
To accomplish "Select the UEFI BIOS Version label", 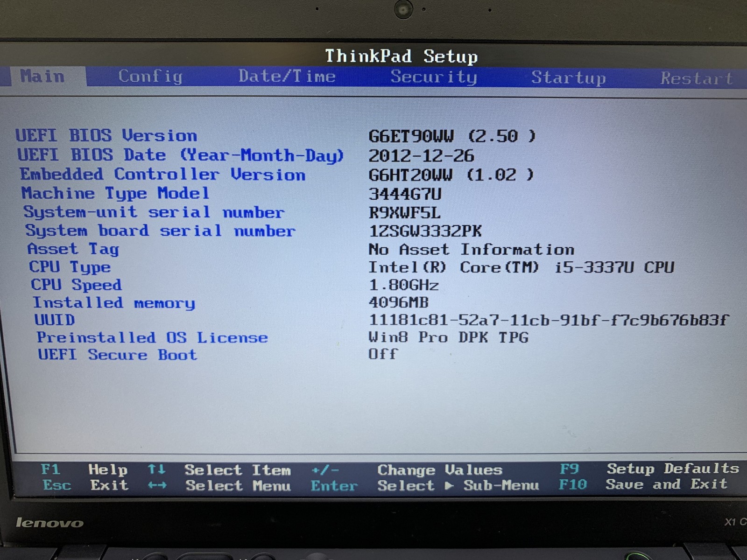I will pyautogui.click(x=106, y=135).
